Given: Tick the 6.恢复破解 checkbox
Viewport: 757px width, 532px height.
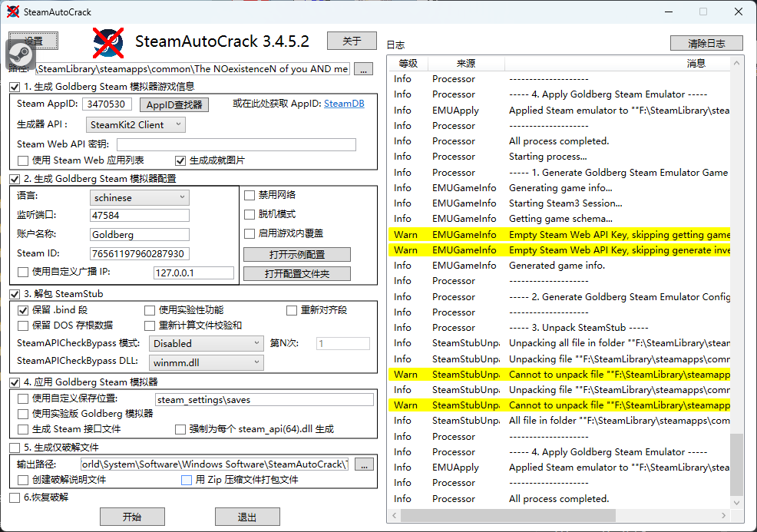Looking at the screenshot, I should (x=15, y=497).
